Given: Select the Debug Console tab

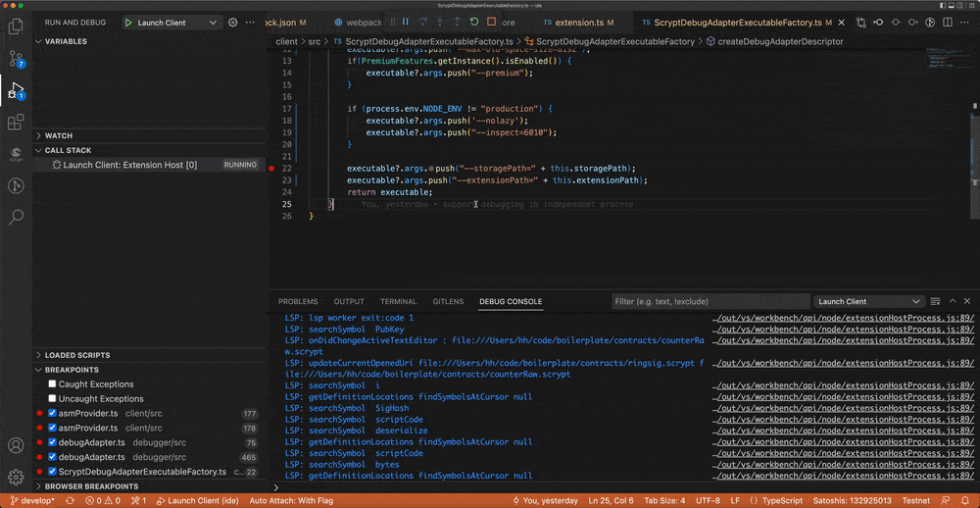Looking at the screenshot, I should 511,301.
